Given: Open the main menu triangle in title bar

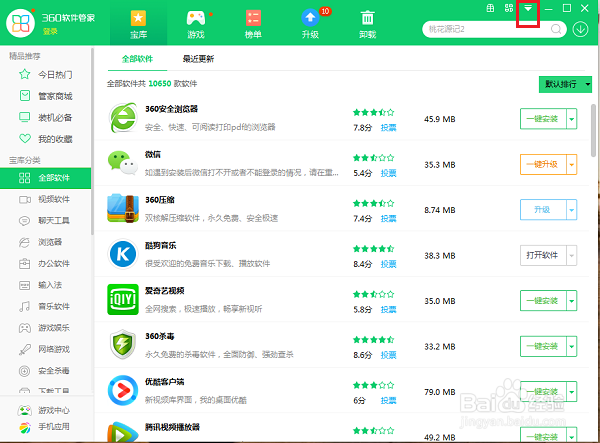Looking at the screenshot, I should click(x=528, y=8).
